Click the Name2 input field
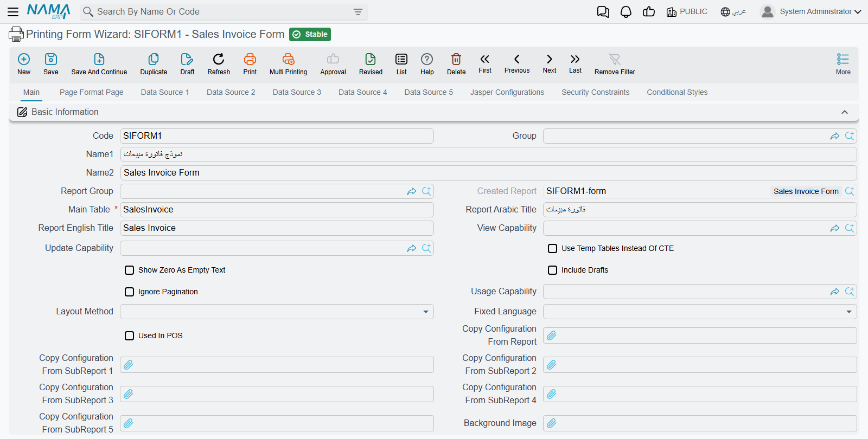 (488, 173)
